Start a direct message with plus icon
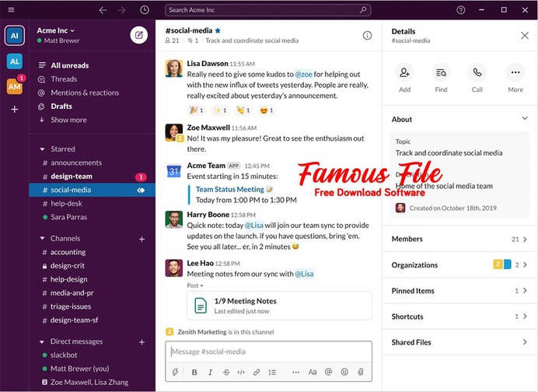The height and width of the screenshot is (392, 538). [x=141, y=342]
